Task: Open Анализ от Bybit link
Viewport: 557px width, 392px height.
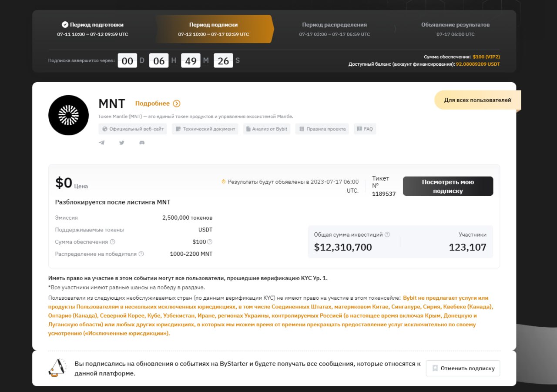Action: (266, 129)
